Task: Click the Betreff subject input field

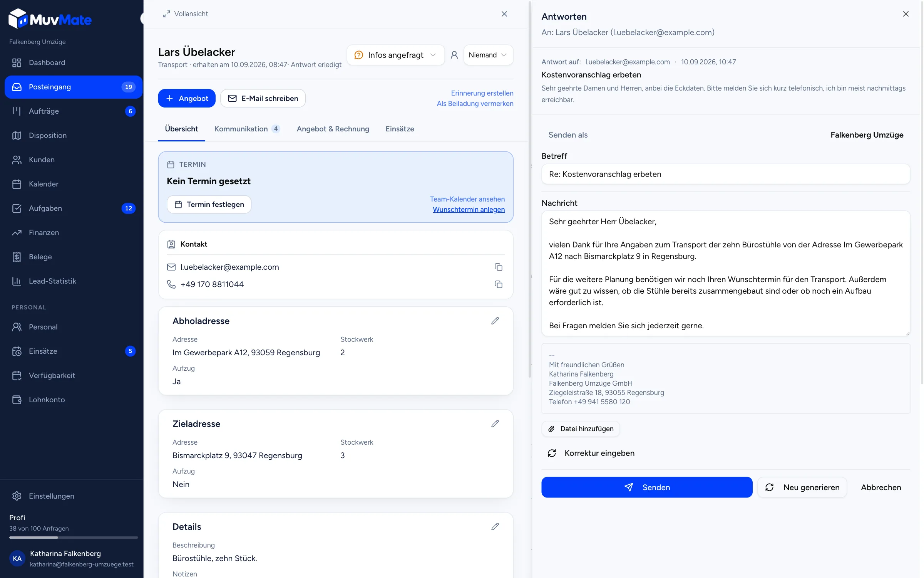Action: pos(726,174)
